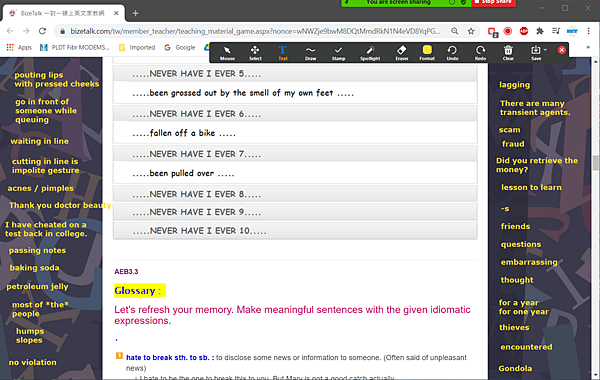Open the Imported bookmarks folder

(x=137, y=47)
